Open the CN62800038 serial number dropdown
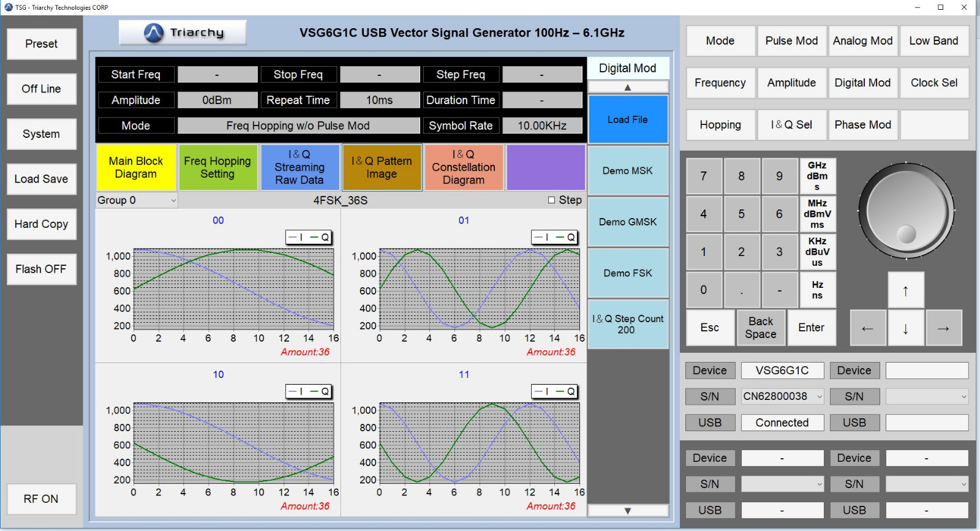 point(782,396)
